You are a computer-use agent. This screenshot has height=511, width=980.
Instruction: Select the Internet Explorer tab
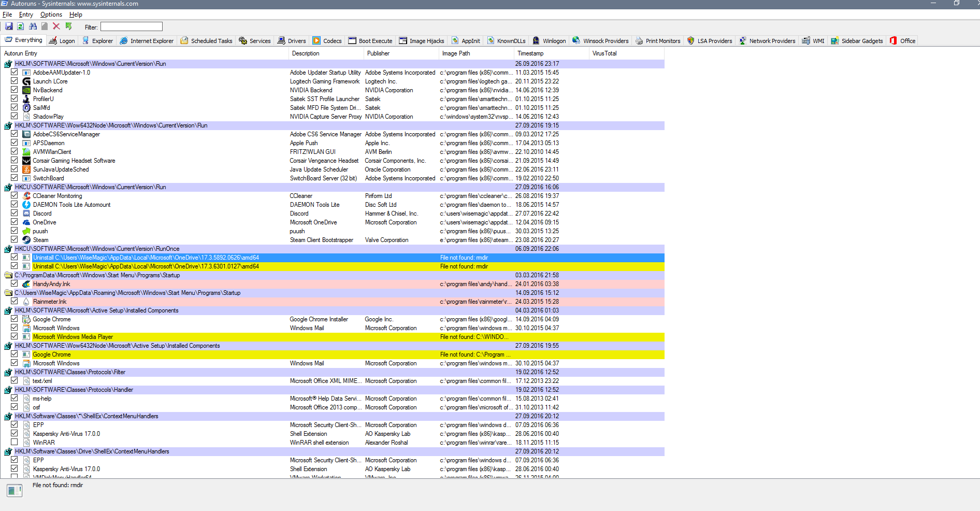pos(147,41)
